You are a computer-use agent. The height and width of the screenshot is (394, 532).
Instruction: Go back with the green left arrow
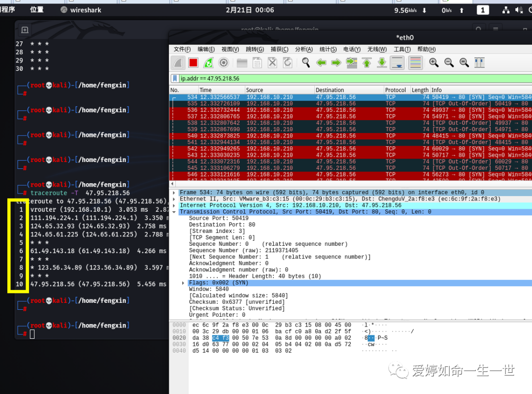[321, 63]
